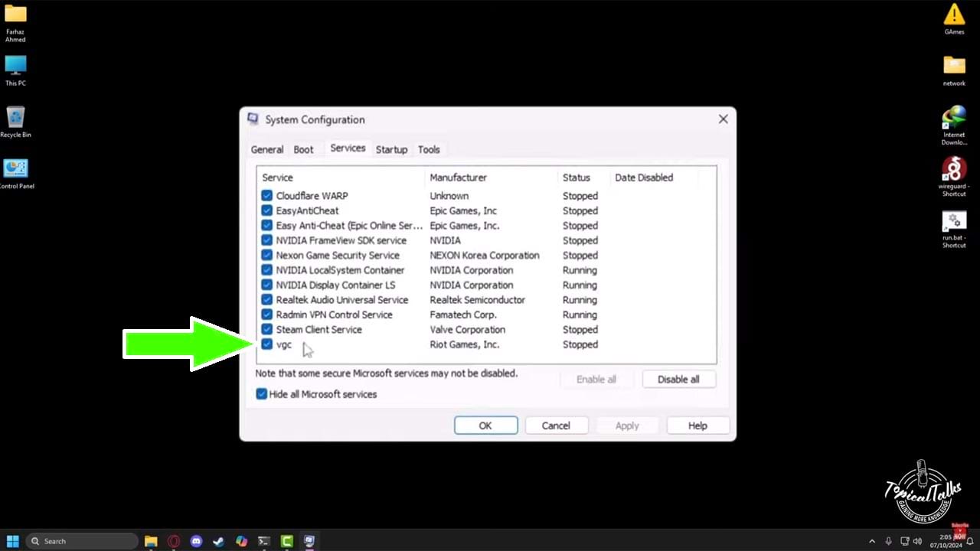
Task: Open the Recycle Bin desktop icon
Action: 15,119
